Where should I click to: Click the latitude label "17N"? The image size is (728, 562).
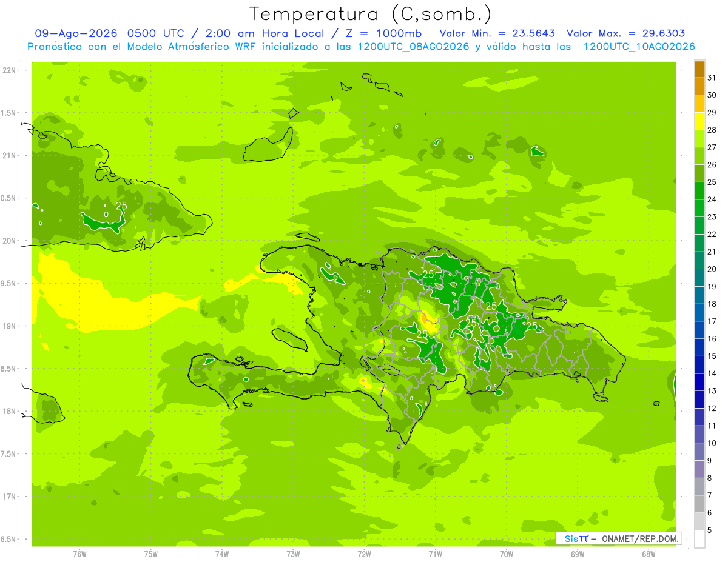click(10, 497)
